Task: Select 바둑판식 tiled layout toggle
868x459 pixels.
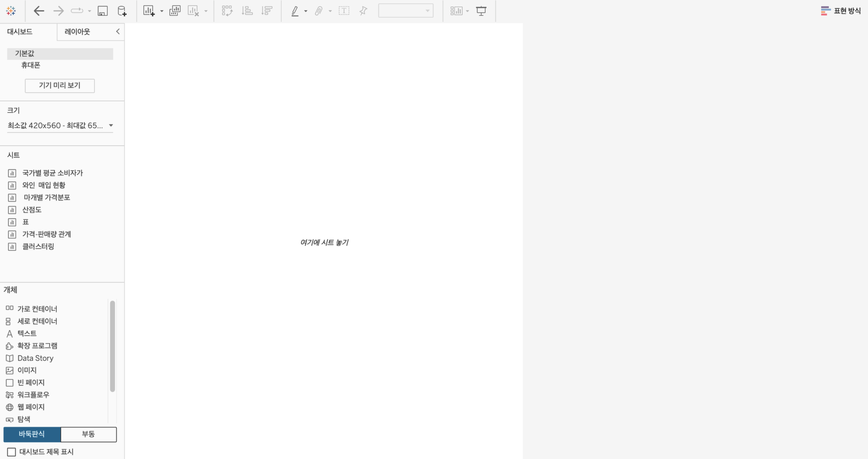Action: pos(32,434)
